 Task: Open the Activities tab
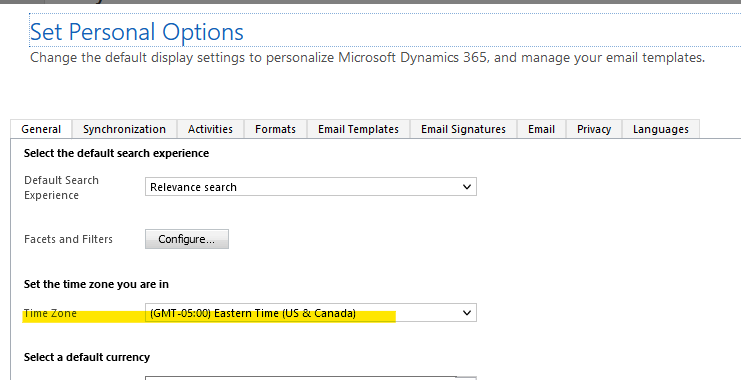pyautogui.click(x=210, y=129)
